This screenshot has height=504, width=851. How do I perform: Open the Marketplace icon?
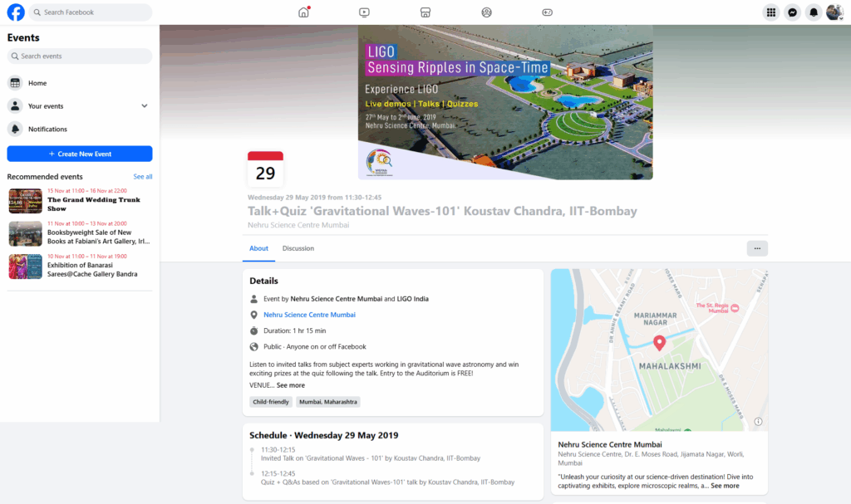[425, 12]
